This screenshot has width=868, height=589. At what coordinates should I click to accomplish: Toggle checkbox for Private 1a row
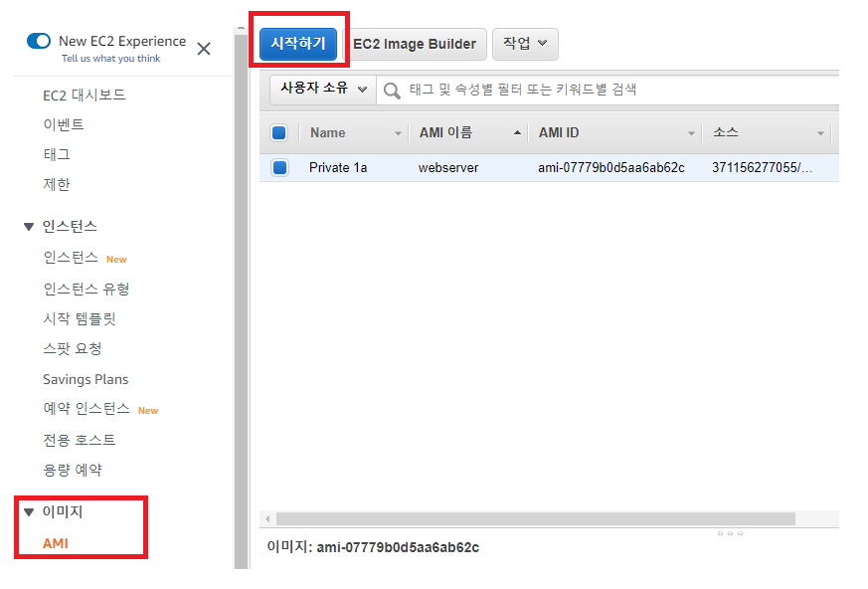(x=279, y=167)
